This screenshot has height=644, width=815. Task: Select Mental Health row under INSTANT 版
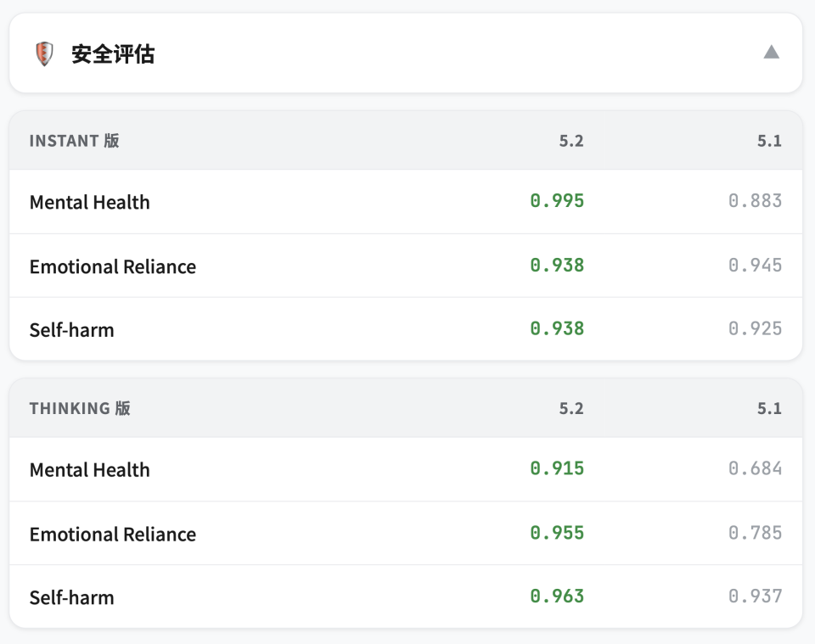(89, 202)
